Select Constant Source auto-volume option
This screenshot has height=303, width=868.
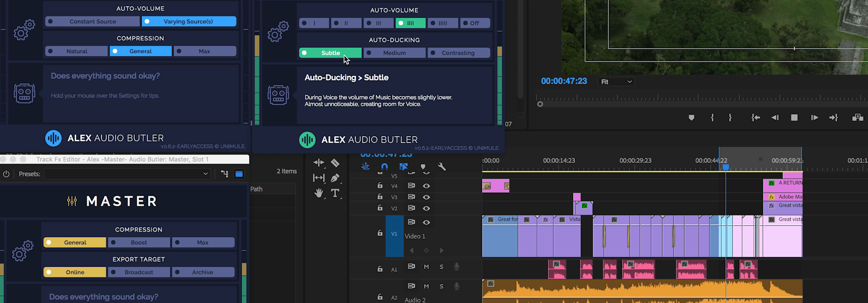[92, 22]
